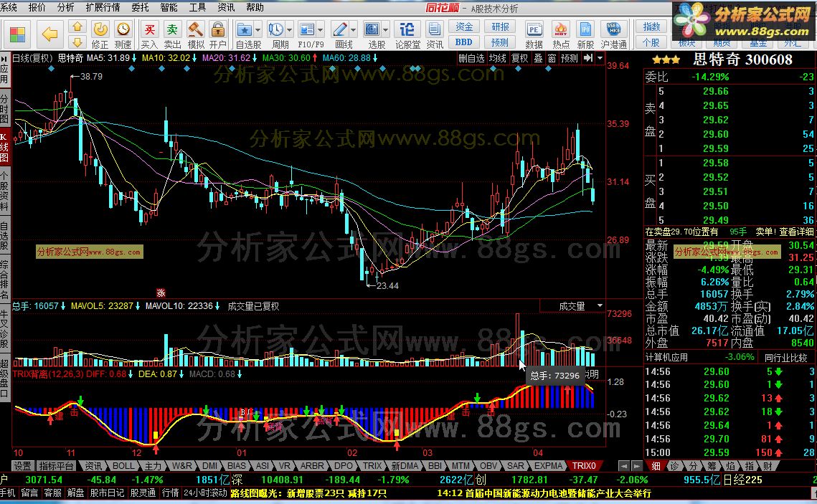Expand the F10/F9 dropdown arrow
Image resolution: width=817 pixels, height=504 pixels.
pyautogui.click(x=321, y=29)
